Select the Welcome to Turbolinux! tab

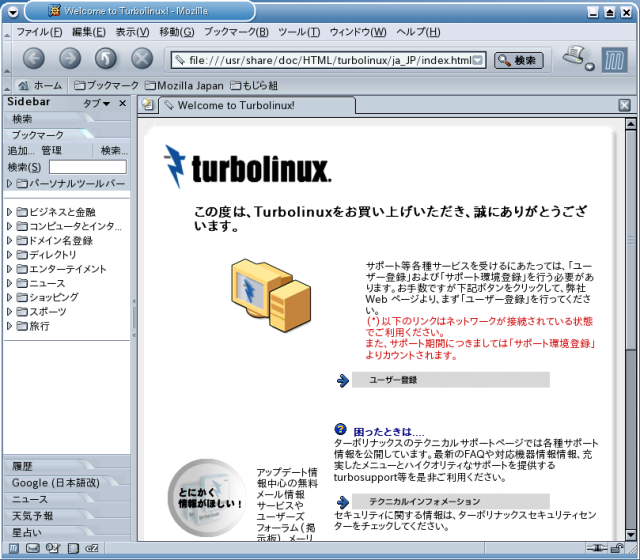click(257, 105)
